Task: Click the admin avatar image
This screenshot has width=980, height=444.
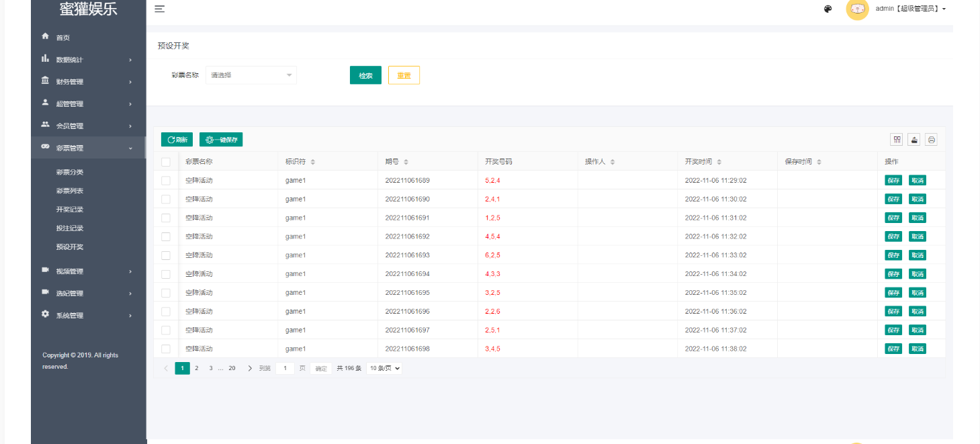Action: coord(857,9)
